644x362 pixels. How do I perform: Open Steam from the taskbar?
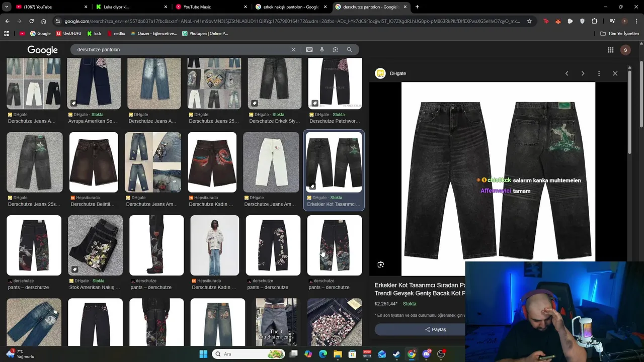coord(396,354)
